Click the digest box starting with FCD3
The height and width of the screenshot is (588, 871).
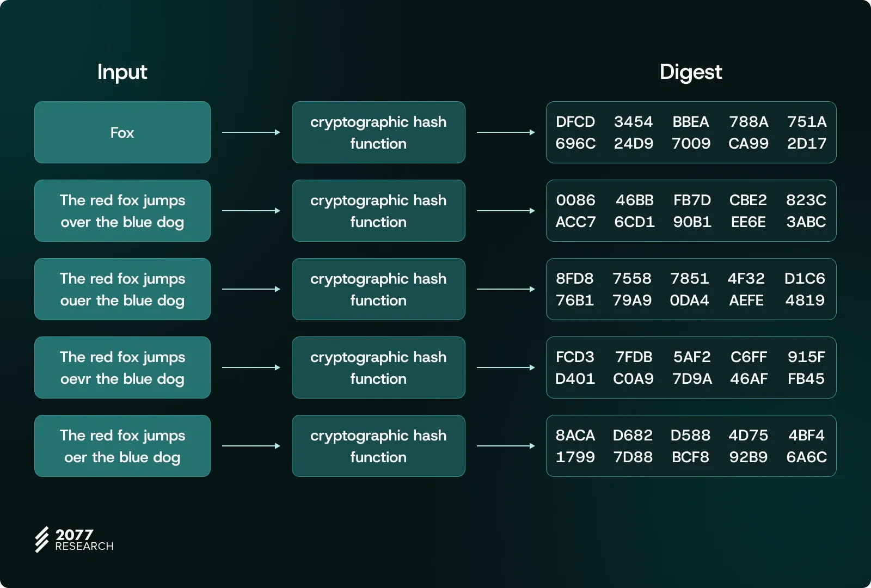pos(691,367)
